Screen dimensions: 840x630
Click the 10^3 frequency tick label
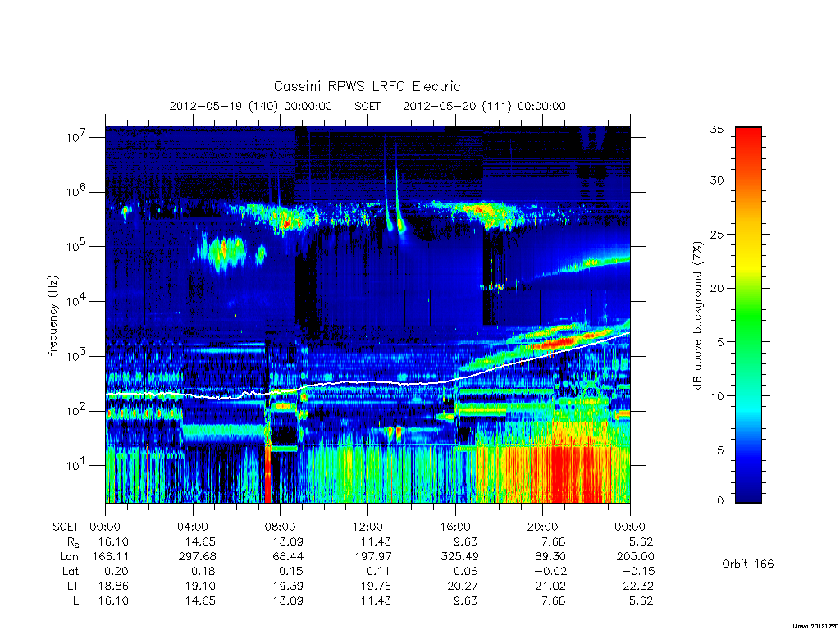point(77,355)
